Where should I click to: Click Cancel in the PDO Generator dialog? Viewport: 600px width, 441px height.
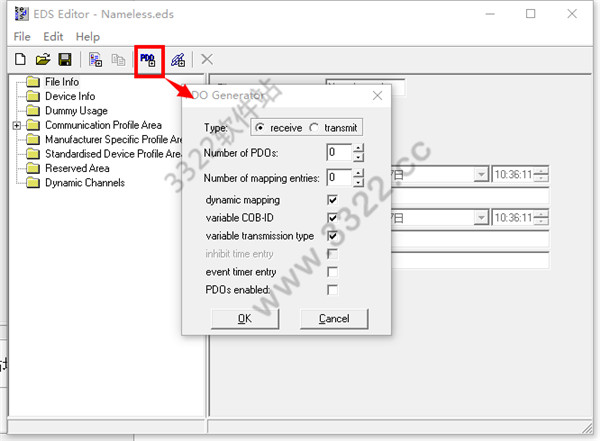[x=334, y=318]
